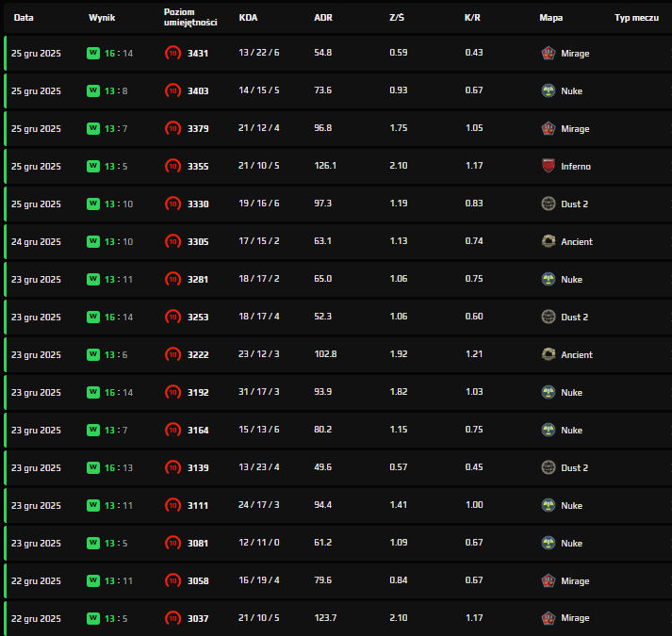Click the Inferno map icon

coord(549,166)
